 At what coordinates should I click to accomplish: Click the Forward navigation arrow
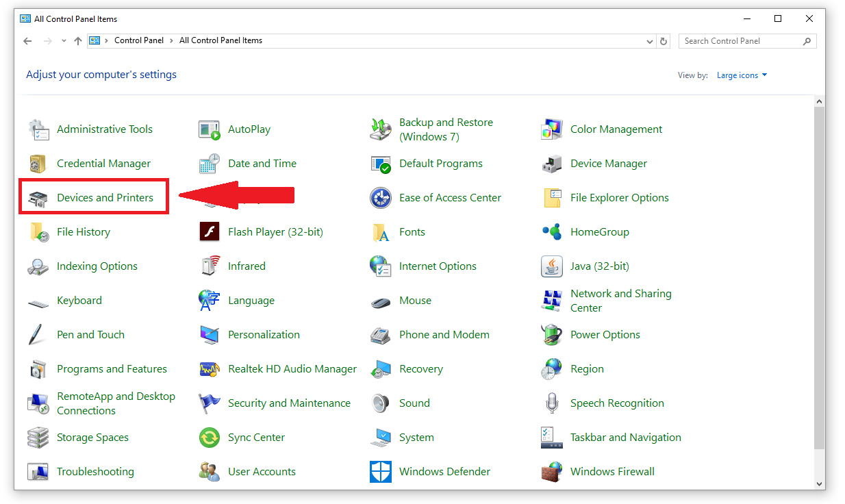coord(48,41)
